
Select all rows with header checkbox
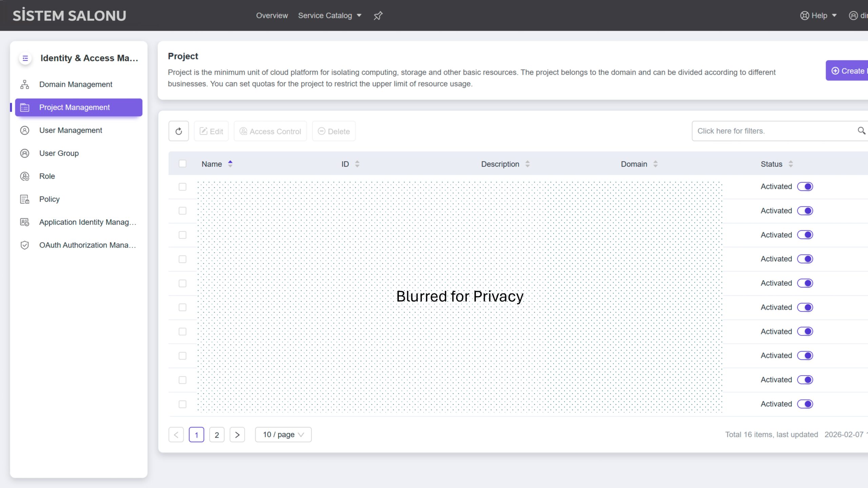182,164
